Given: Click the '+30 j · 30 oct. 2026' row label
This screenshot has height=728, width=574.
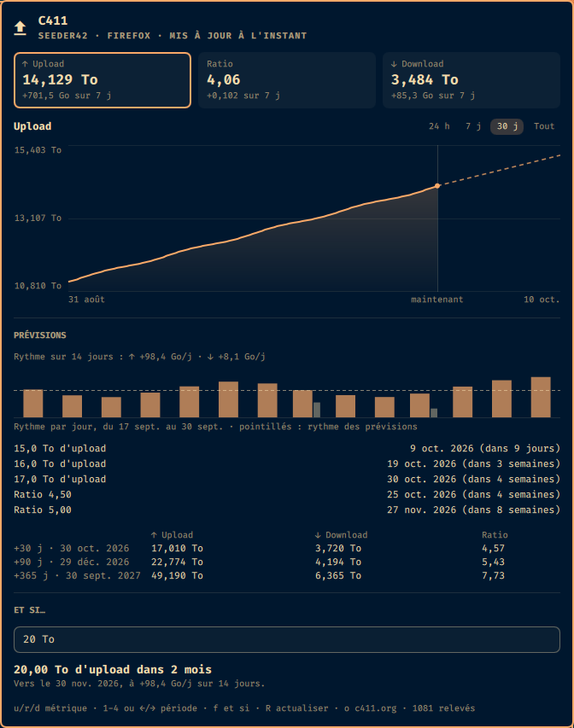Looking at the screenshot, I should click(x=71, y=548).
